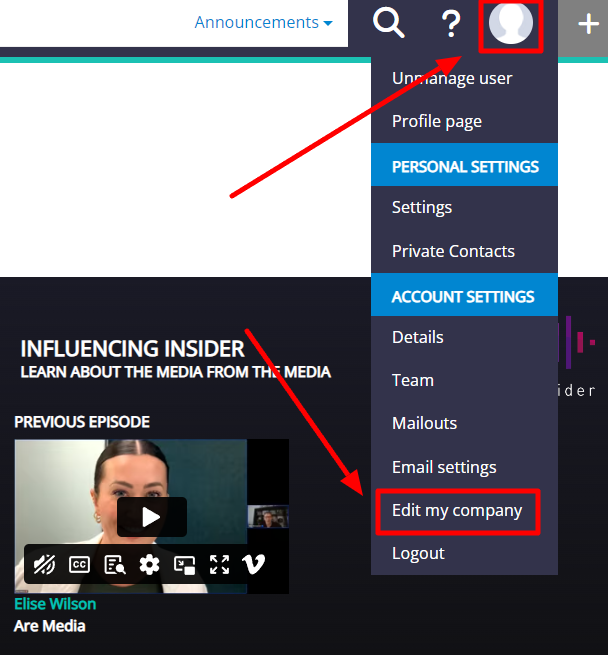This screenshot has height=655, width=608.
Task: Open Profile page from the menu
Action: tap(437, 121)
